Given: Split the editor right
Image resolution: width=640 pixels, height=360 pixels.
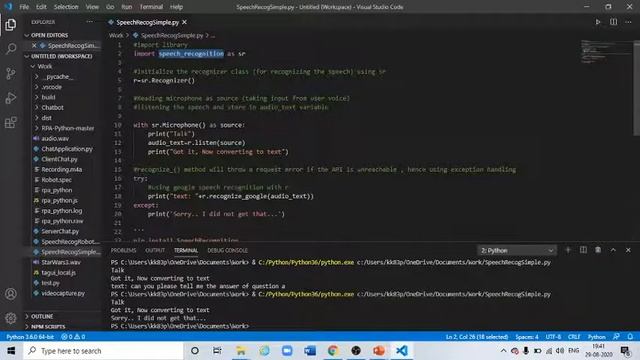Looking at the screenshot, I should click(x=613, y=22).
